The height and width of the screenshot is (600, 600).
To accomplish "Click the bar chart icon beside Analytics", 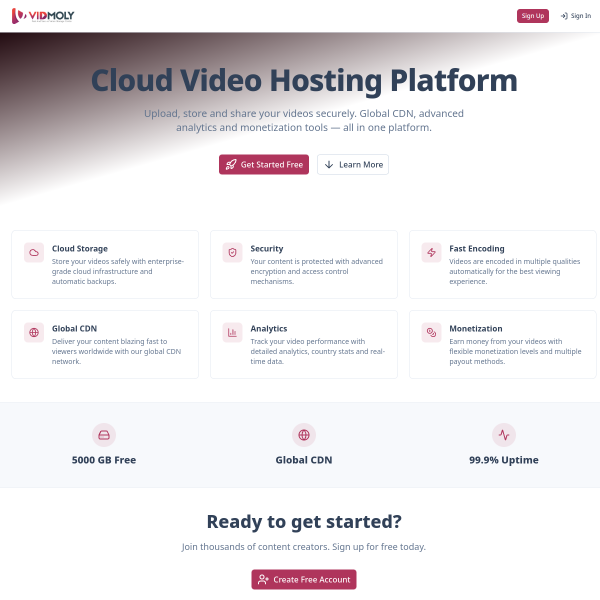I will (232, 333).
